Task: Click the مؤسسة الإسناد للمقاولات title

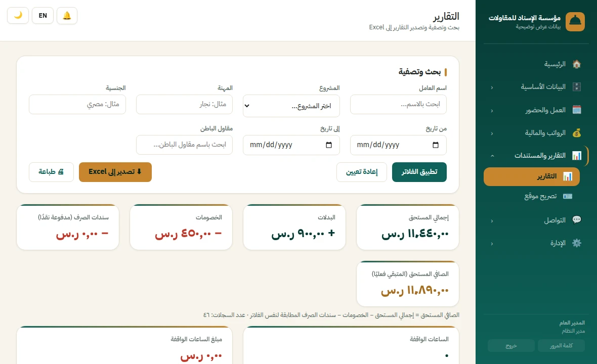Action: tap(525, 18)
